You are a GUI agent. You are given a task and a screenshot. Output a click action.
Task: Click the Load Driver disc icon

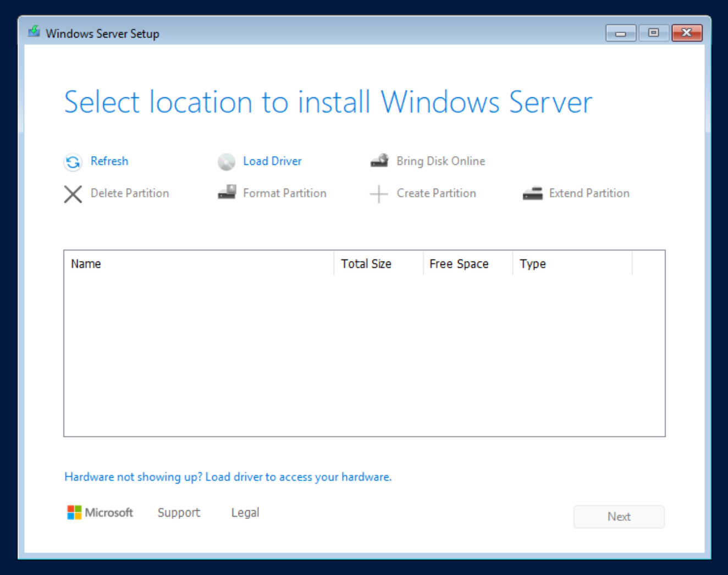pyautogui.click(x=226, y=162)
